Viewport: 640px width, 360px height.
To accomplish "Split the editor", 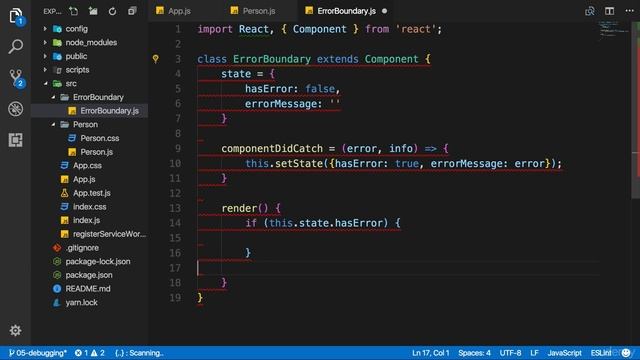I will [x=609, y=11].
